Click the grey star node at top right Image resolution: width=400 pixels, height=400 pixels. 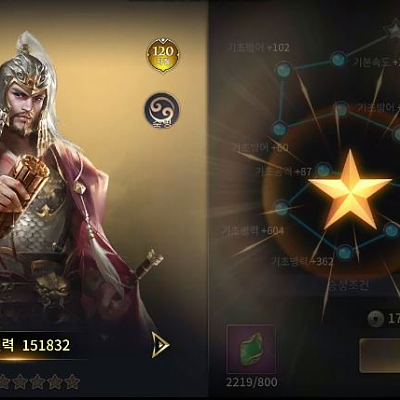391,31
